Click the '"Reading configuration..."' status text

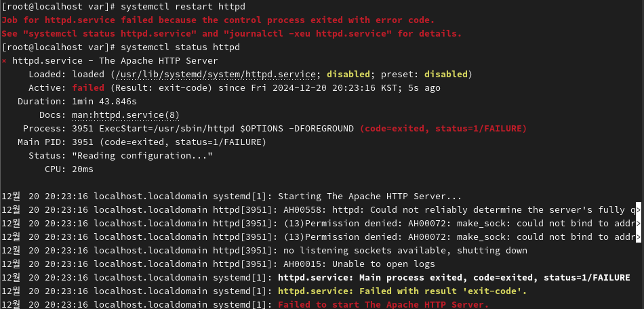142,156
